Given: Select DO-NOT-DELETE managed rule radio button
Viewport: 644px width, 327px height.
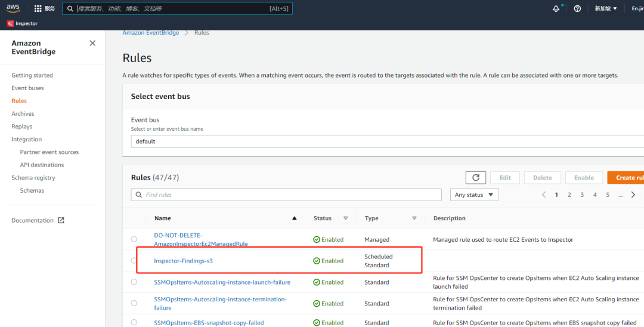Looking at the screenshot, I should tap(134, 239).
